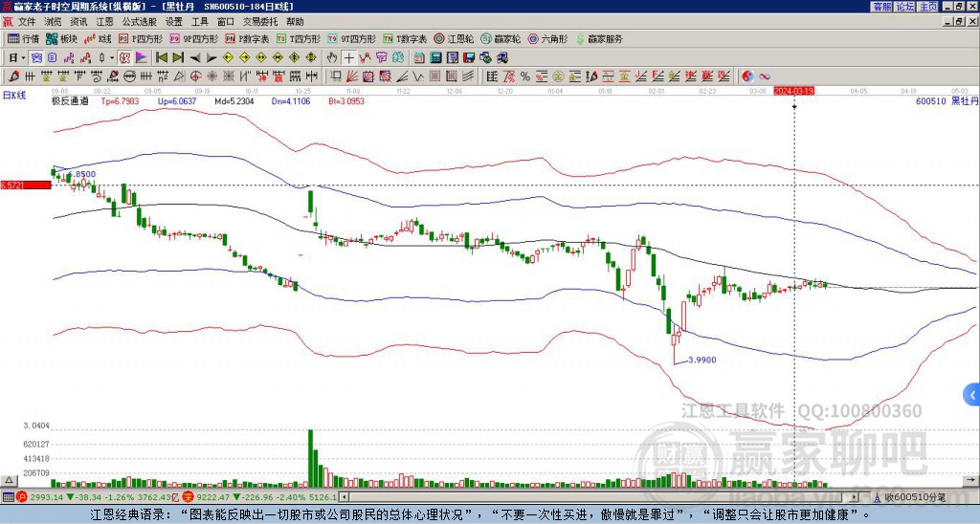
Task: Select the 日K线 label on chart
Action: click(13, 96)
